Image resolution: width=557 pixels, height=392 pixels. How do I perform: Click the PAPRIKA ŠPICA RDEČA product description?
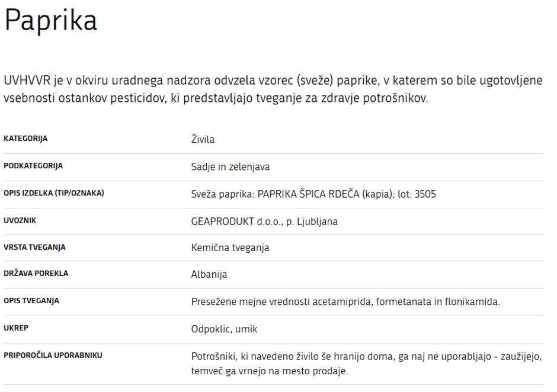click(x=313, y=194)
